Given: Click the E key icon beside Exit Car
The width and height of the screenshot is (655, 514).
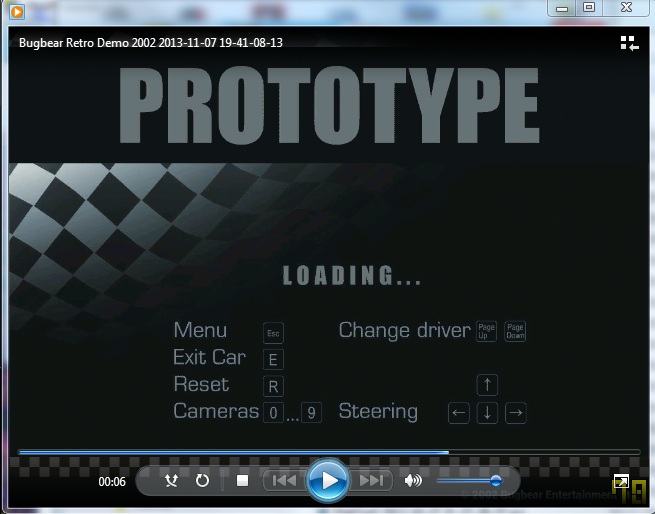Looking at the screenshot, I should (273, 360).
